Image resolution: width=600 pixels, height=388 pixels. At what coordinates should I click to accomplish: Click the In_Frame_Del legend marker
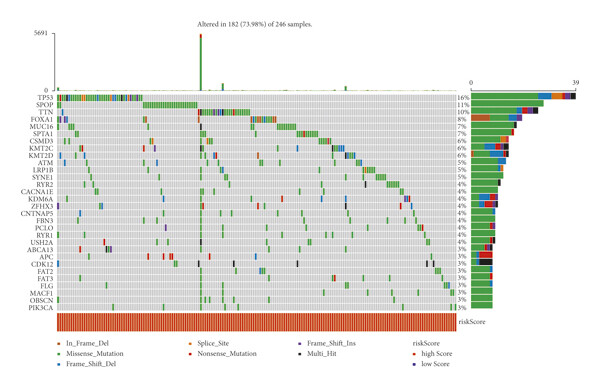(59, 344)
